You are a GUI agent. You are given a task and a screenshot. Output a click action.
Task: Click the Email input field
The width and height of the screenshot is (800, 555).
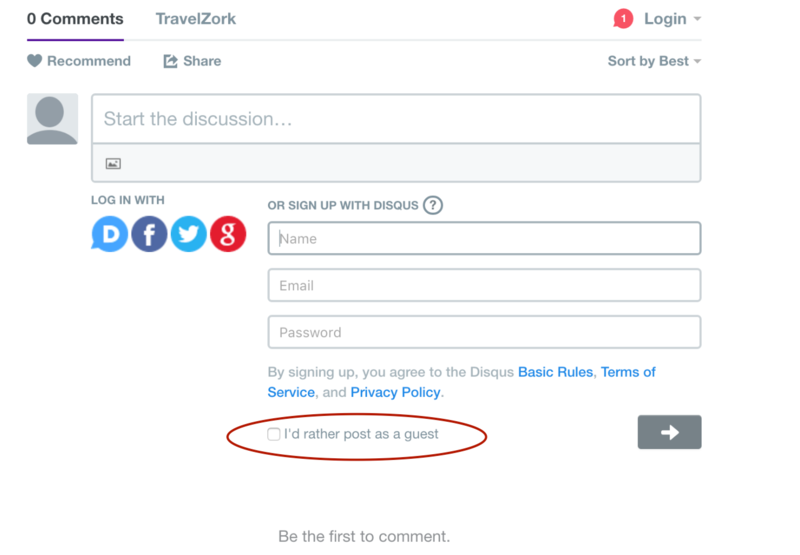click(x=484, y=285)
